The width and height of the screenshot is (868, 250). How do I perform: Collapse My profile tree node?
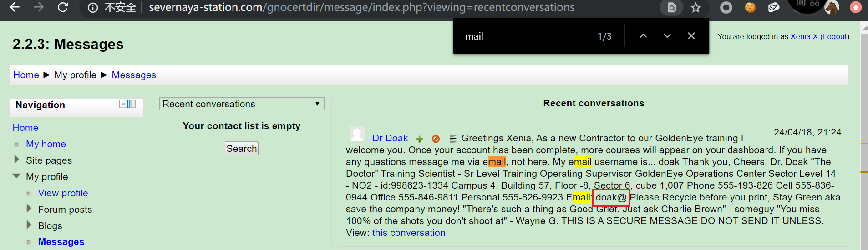coord(16,176)
